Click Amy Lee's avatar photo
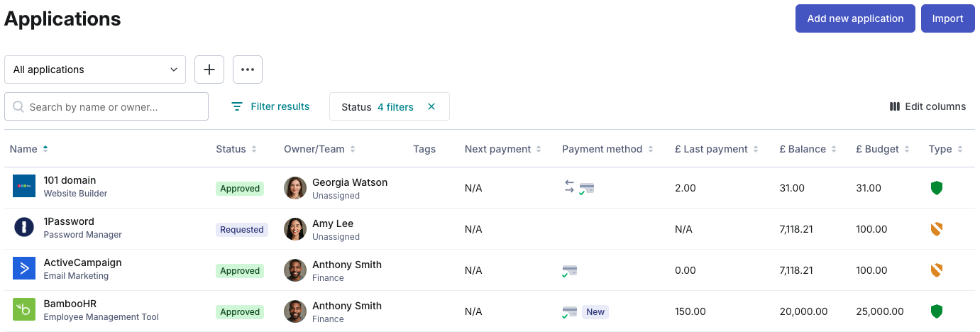The width and height of the screenshot is (980, 332). pos(295,229)
